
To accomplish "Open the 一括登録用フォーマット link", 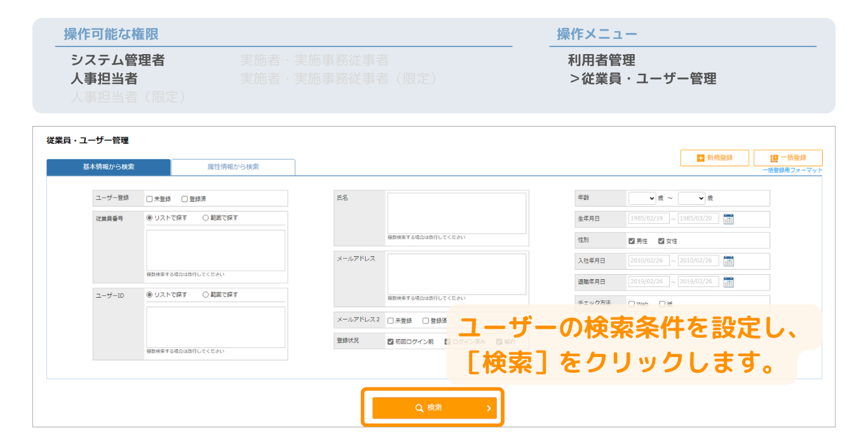I will coord(792,170).
